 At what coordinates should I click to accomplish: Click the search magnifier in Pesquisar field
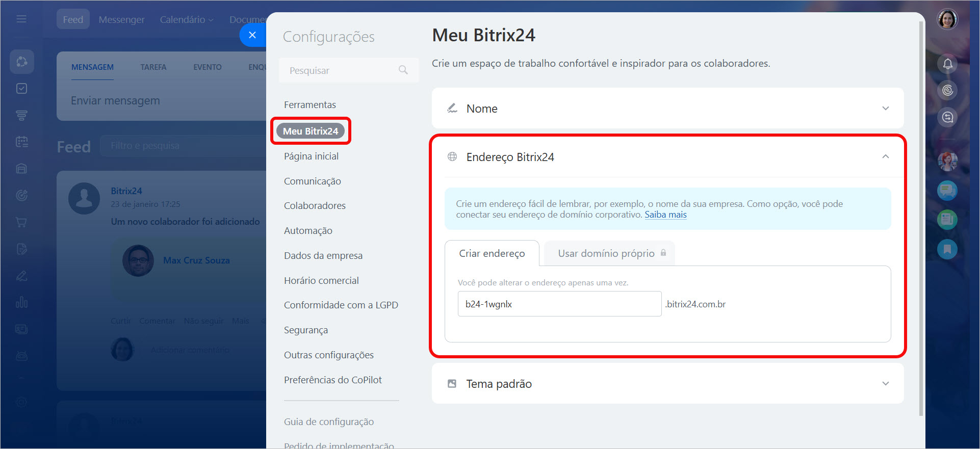click(x=403, y=70)
